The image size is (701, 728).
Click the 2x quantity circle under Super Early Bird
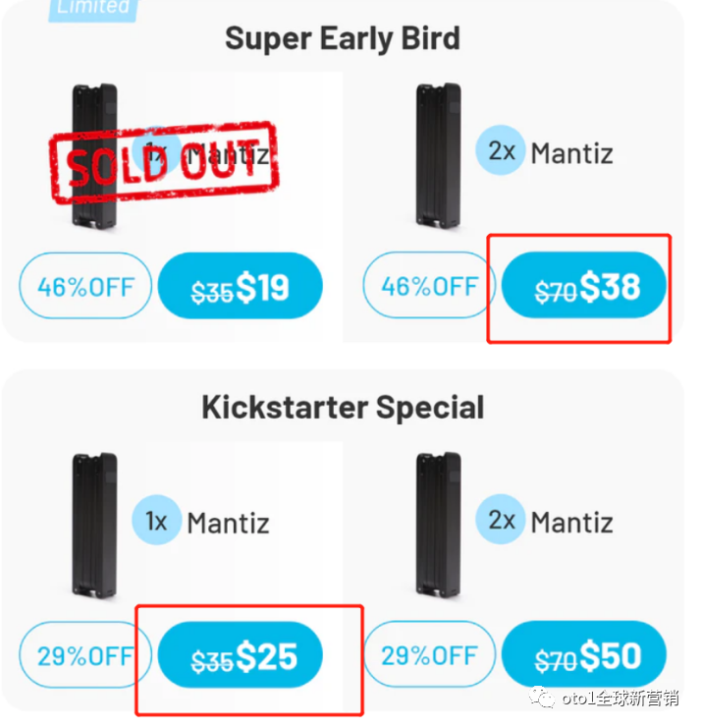pos(500,151)
